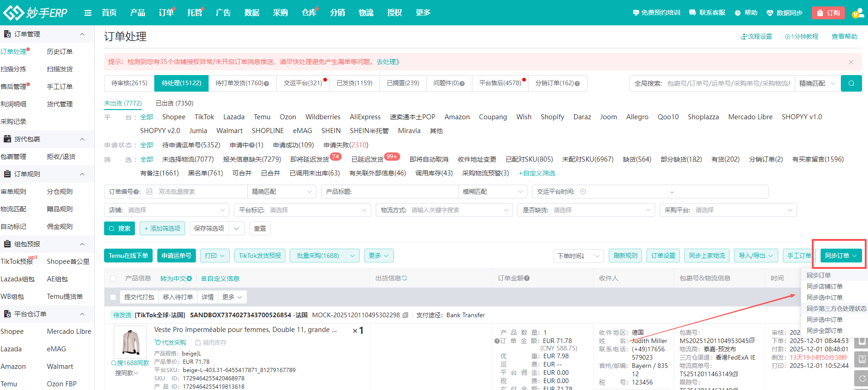
Task: Collapse the 订单规则 sidebar section
Action: point(82,174)
